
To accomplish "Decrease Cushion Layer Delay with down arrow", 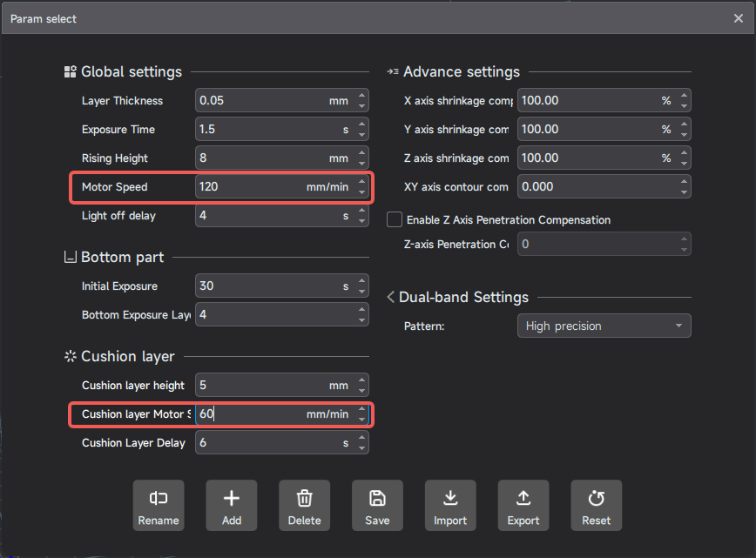I will 361,448.
